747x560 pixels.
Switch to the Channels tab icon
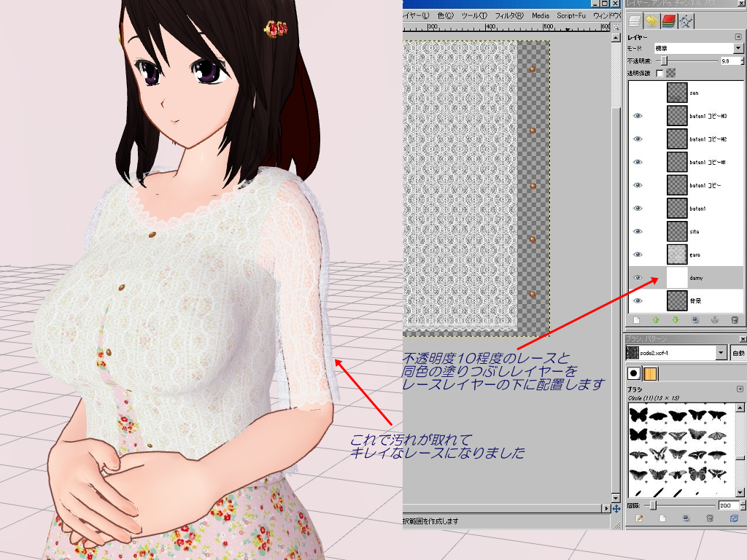click(668, 22)
